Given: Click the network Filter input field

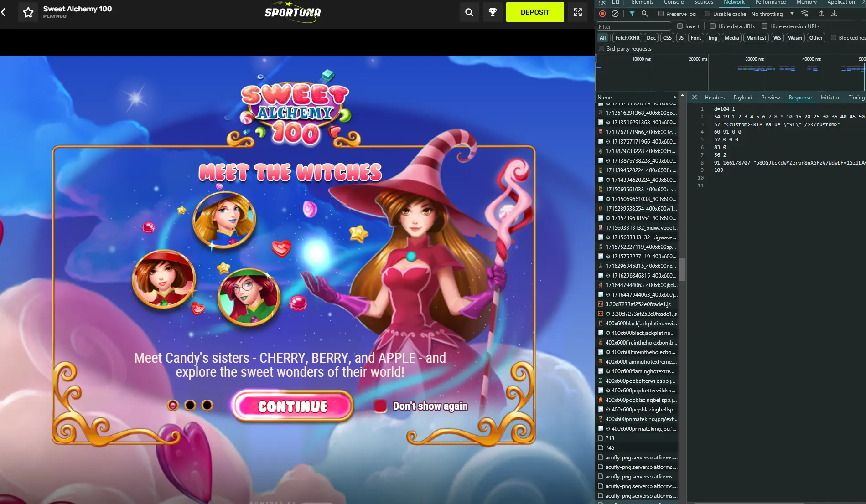Looking at the screenshot, I should point(634,26).
